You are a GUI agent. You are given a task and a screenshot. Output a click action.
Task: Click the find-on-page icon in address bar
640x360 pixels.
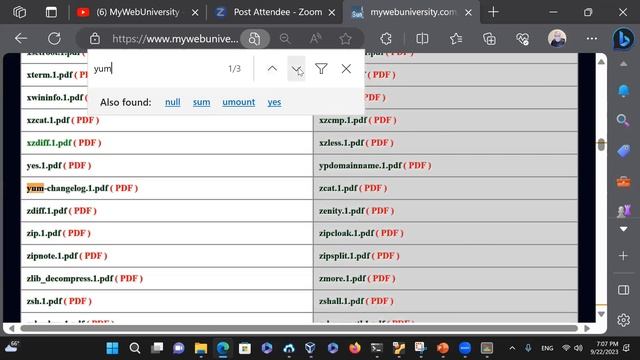pos(254,39)
